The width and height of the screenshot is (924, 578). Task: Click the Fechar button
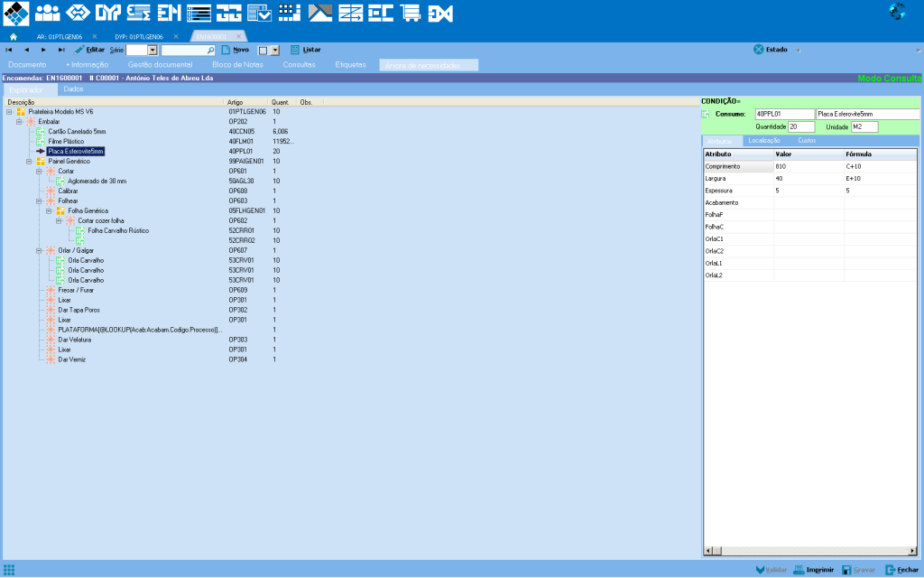click(902, 570)
